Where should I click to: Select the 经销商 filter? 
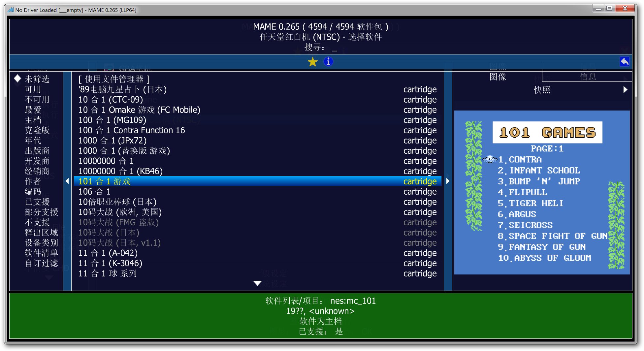pos(37,171)
